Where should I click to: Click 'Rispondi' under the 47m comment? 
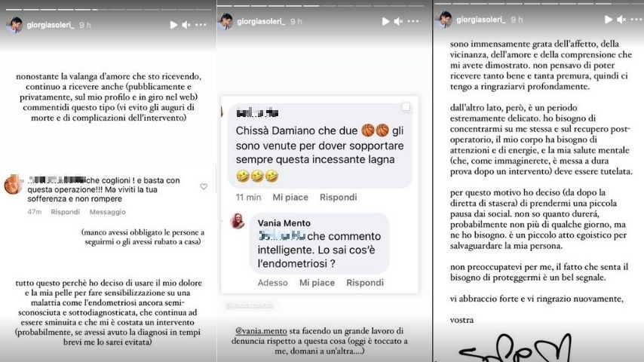point(65,212)
